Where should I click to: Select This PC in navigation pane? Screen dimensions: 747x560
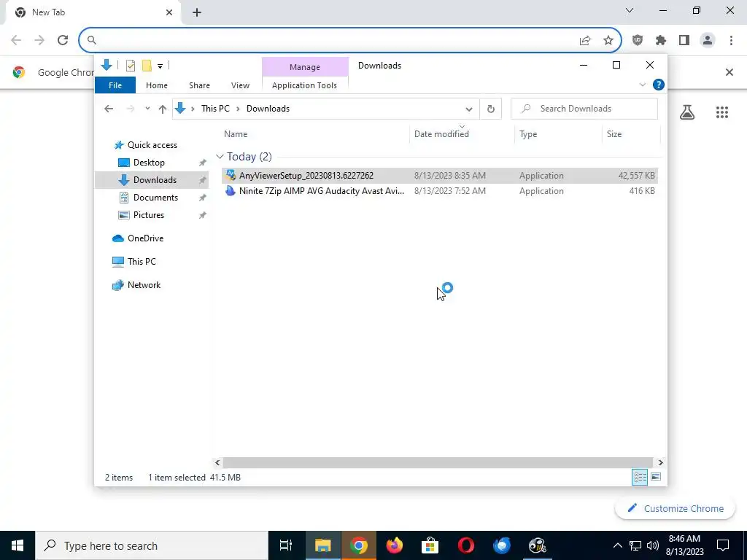point(141,262)
